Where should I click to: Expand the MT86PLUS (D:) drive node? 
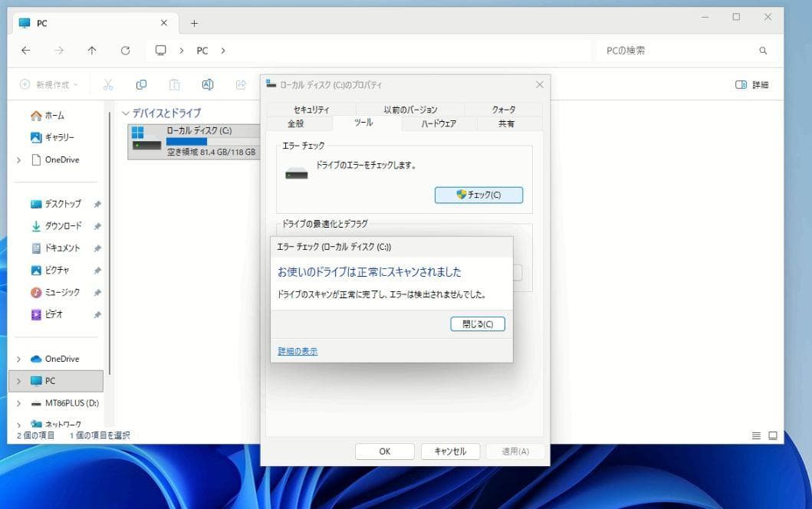[x=18, y=403]
